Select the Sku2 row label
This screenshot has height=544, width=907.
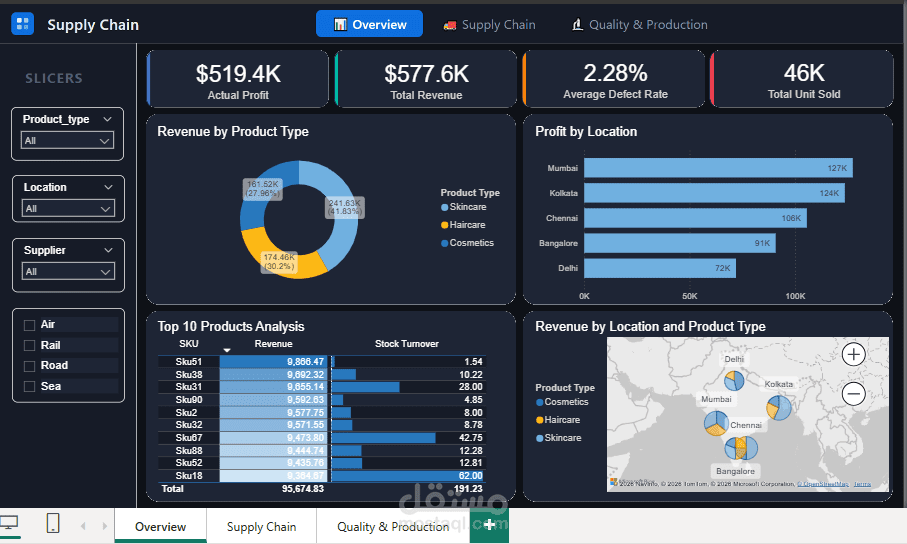(x=186, y=412)
